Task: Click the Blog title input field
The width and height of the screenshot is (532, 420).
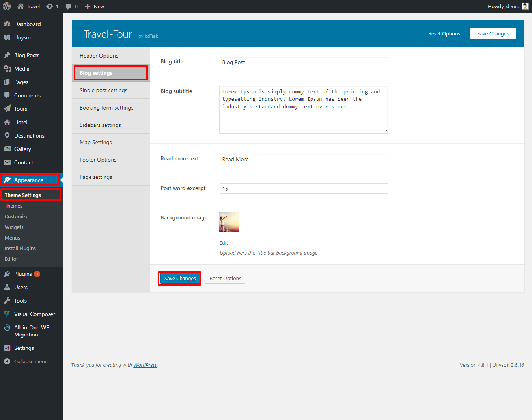Action: pos(304,62)
